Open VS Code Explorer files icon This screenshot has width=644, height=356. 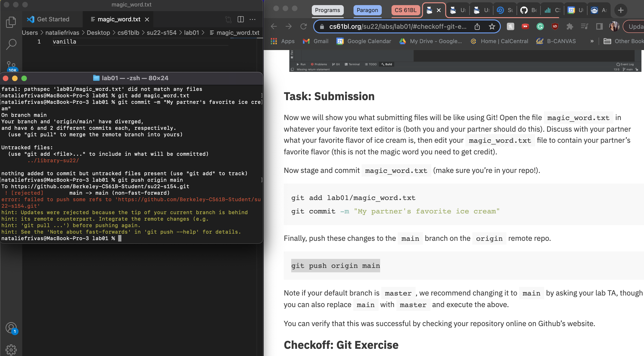(x=11, y=22)
